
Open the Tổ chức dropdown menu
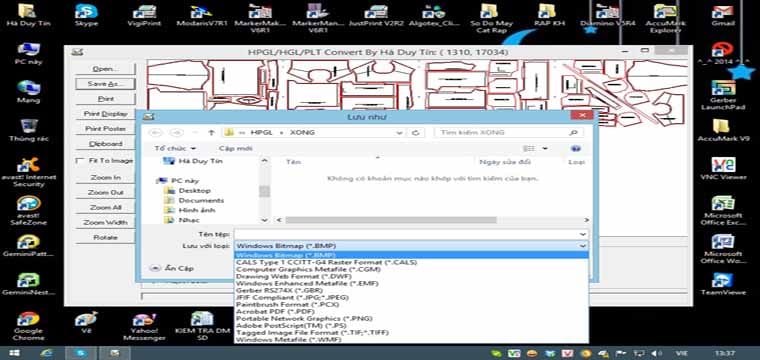(175, 148)
